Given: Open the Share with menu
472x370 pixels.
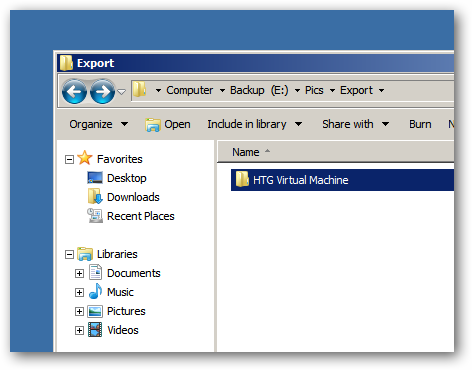Looking at the screenshot, I should pyautogui.click(x=355, y=124).
